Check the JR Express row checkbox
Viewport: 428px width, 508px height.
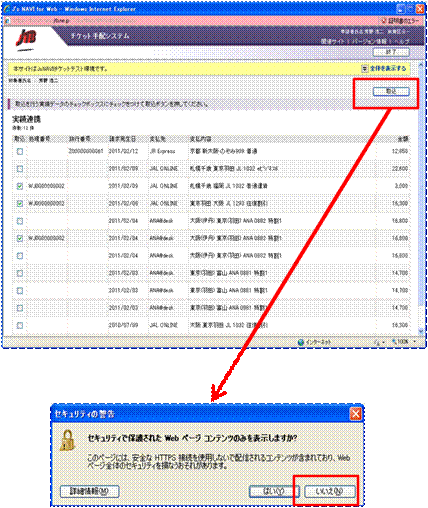click(x=20, y=152)
